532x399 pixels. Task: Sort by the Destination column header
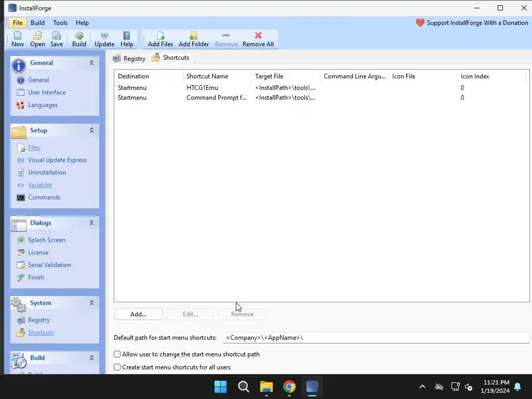pos(149,76)
